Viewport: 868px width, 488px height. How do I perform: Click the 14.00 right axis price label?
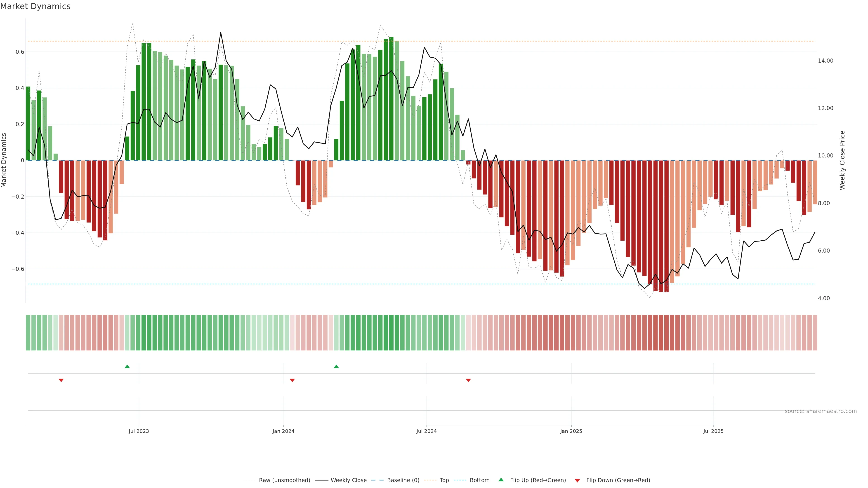tap(825, 61)
